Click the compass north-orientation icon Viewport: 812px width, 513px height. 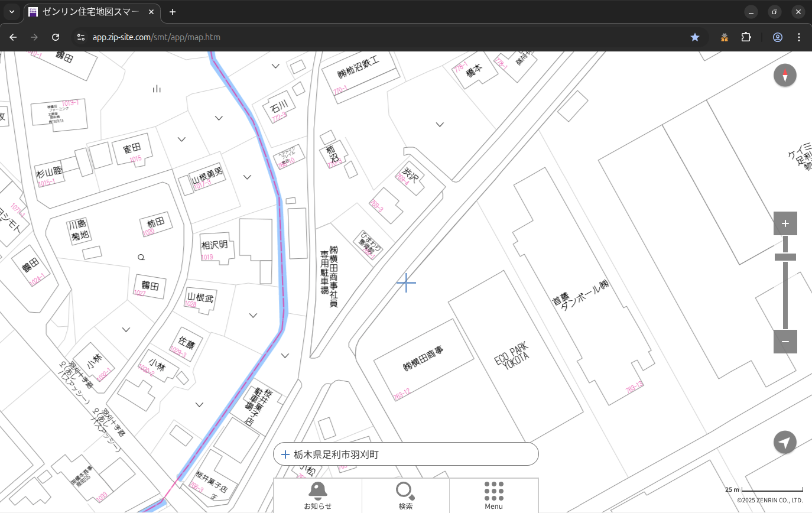[785, 76]
